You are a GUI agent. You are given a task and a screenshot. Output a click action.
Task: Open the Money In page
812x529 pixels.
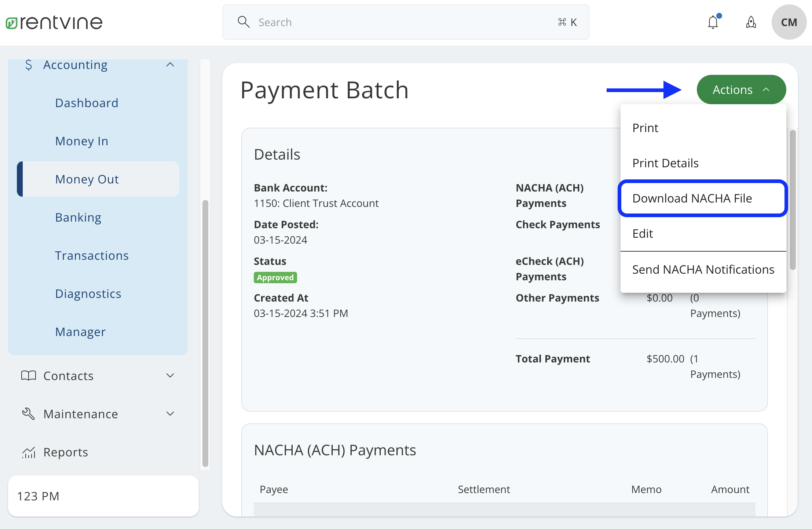pos(81,141)
